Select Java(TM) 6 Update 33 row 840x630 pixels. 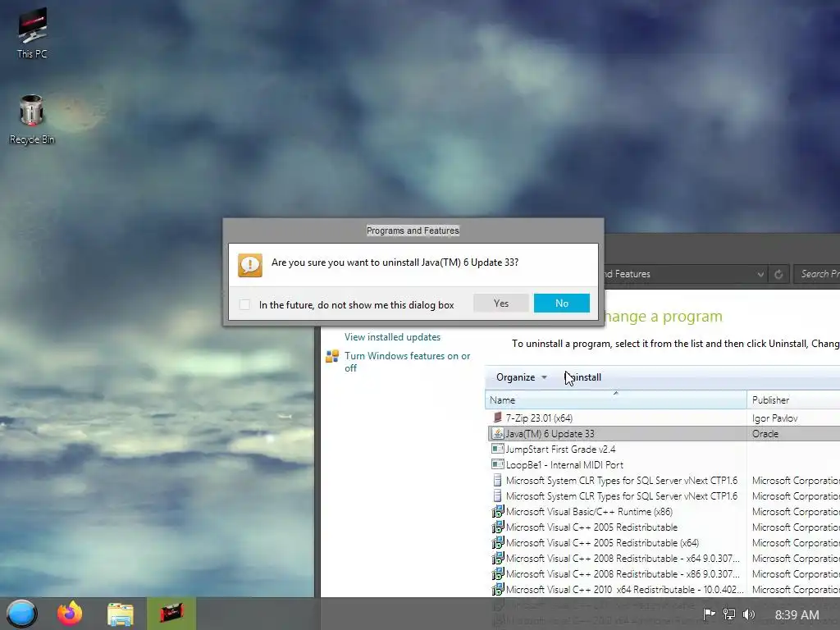coord(664,434)
